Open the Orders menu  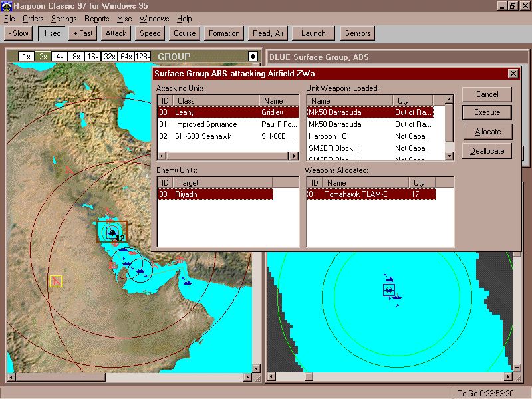click(x=33, y=19)
